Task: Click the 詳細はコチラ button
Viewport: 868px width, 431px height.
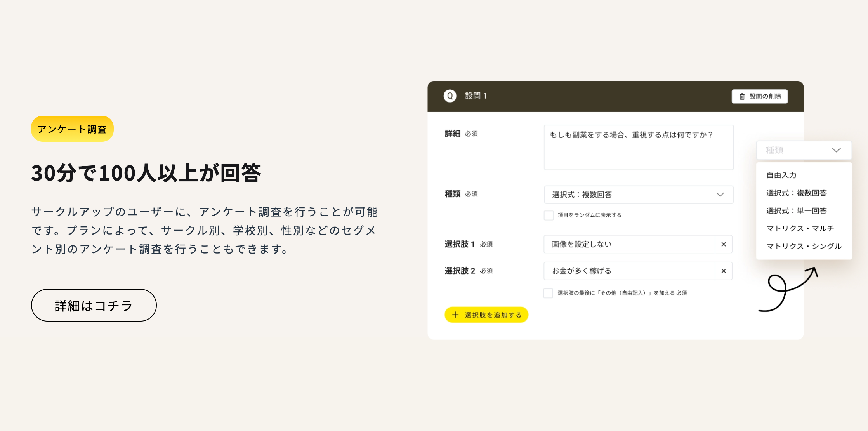Action: click(94, 305)
